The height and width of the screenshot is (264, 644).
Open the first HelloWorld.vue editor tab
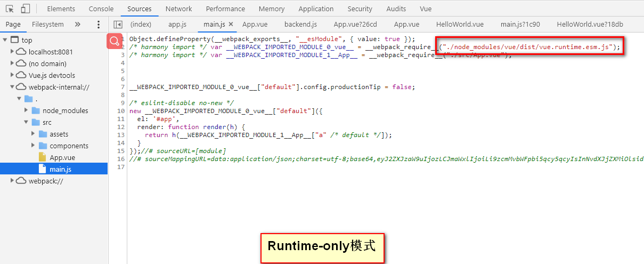click(460, 25)
